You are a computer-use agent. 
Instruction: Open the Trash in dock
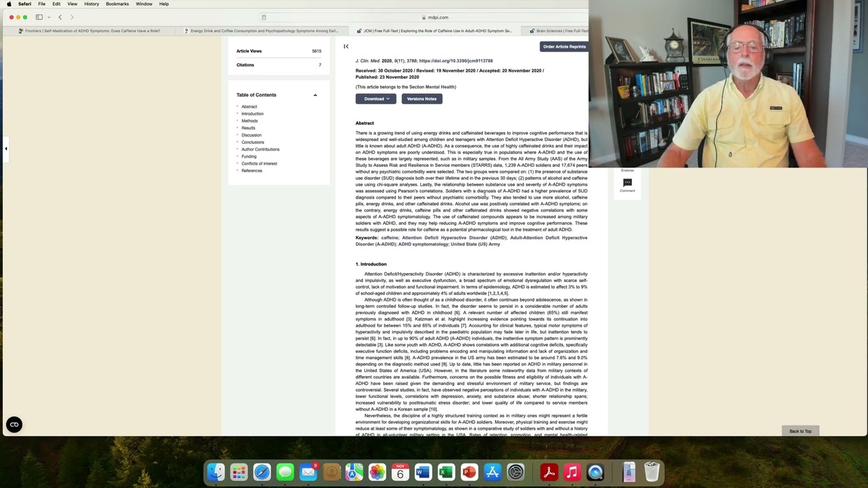coord(652,472)
